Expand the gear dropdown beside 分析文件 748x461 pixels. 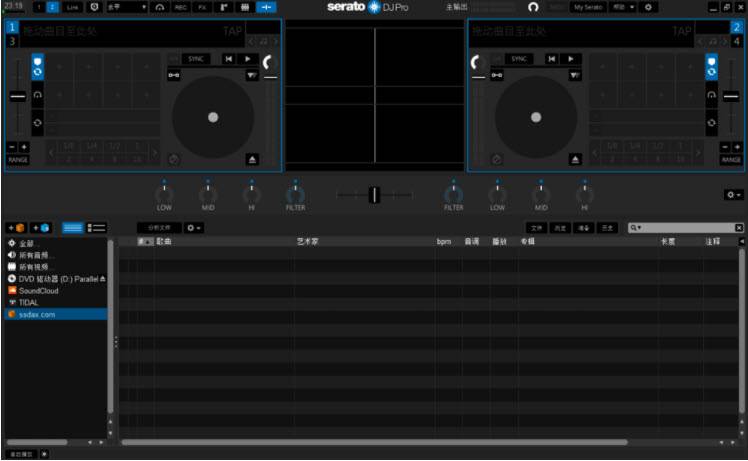194,228
